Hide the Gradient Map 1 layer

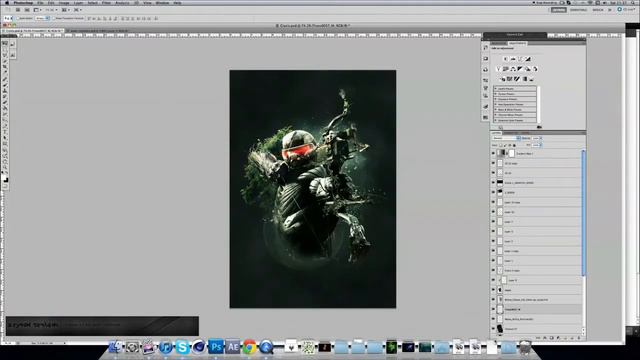[x=493, y=153]
